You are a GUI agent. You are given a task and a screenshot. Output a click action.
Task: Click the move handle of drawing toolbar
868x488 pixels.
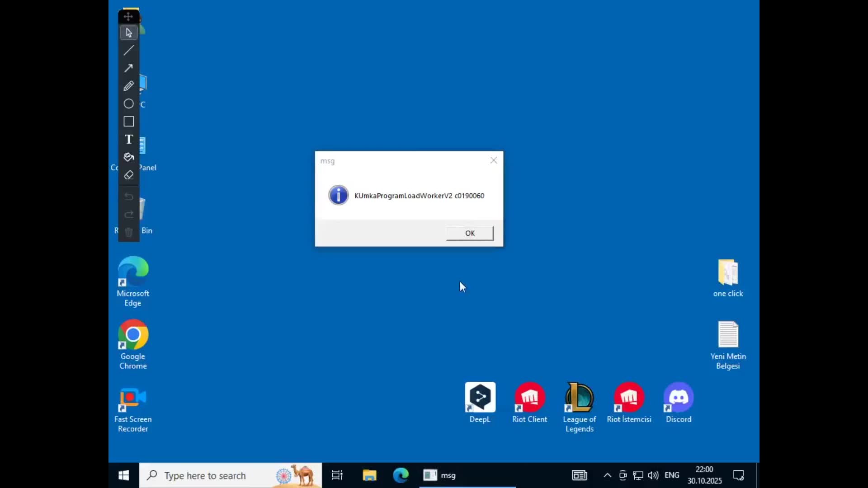pyautogui.click(x=128, y=17)
